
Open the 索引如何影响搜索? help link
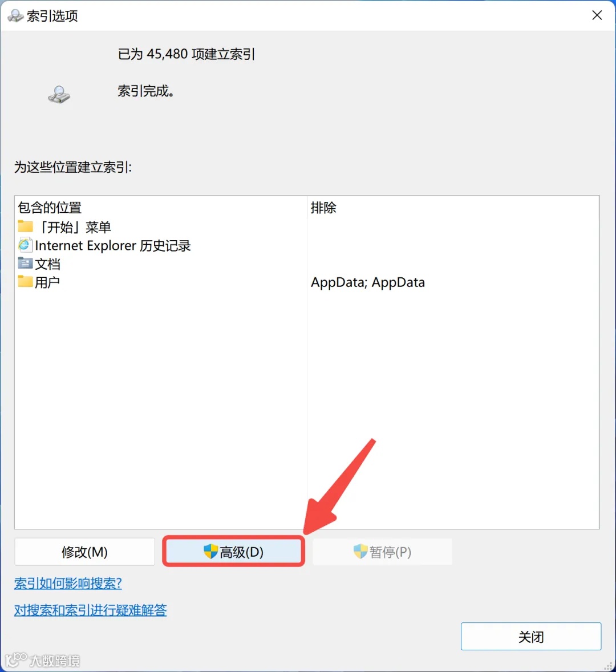68,583
